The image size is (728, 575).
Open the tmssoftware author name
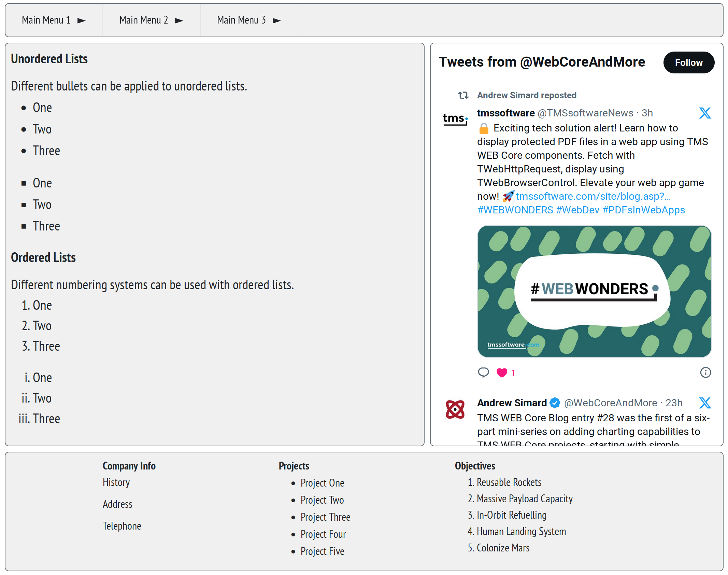(x=506, y=113)
